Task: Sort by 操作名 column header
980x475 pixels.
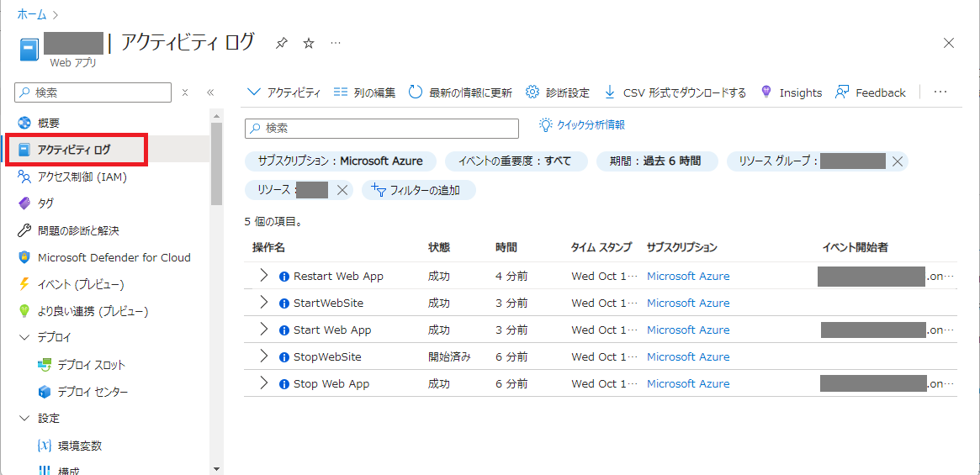Action: coord(268,247)
